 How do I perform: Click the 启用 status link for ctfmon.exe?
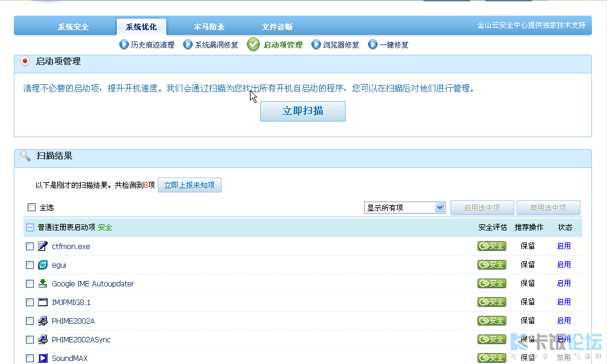coord(564,246)
